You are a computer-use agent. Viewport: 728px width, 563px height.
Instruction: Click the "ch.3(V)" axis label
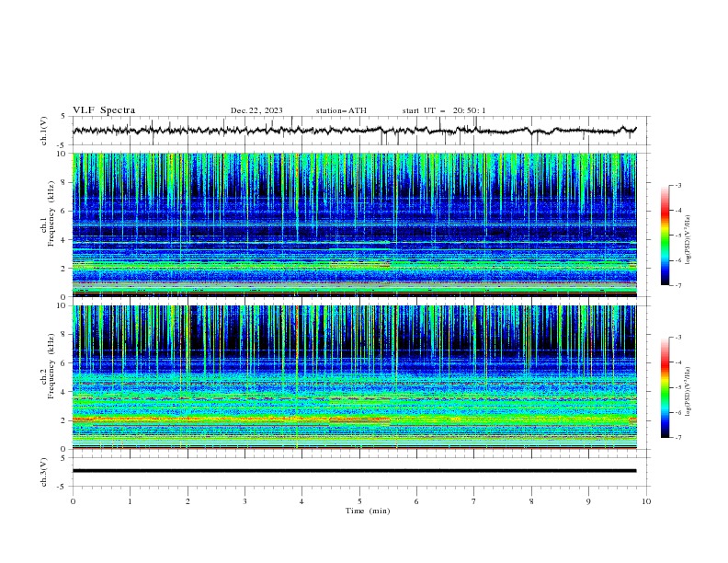pos(44,472)
